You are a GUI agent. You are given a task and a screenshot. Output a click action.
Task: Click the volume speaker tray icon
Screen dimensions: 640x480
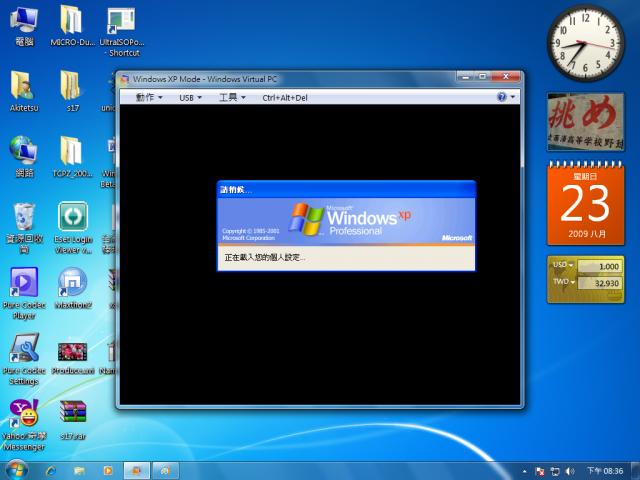pos(570,471)
